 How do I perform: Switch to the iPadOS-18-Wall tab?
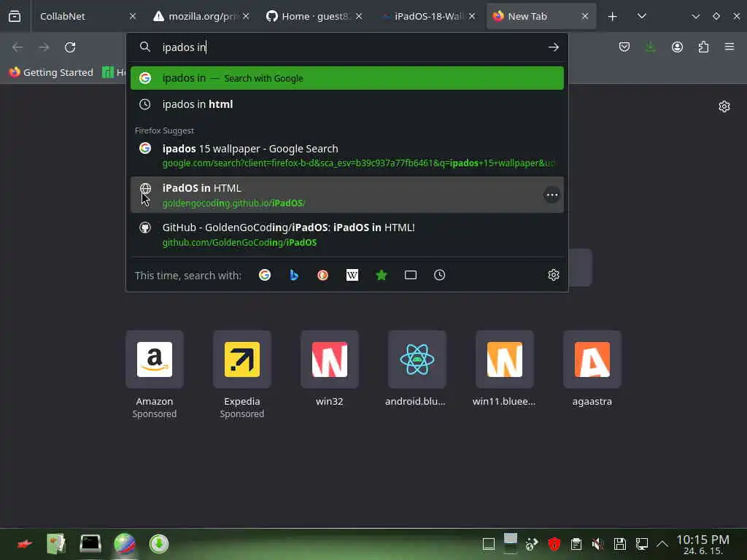[427, 16]
